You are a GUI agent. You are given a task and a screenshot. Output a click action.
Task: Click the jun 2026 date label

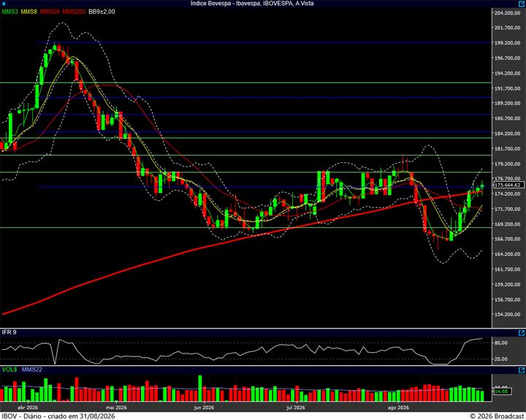tap(204, 408)
